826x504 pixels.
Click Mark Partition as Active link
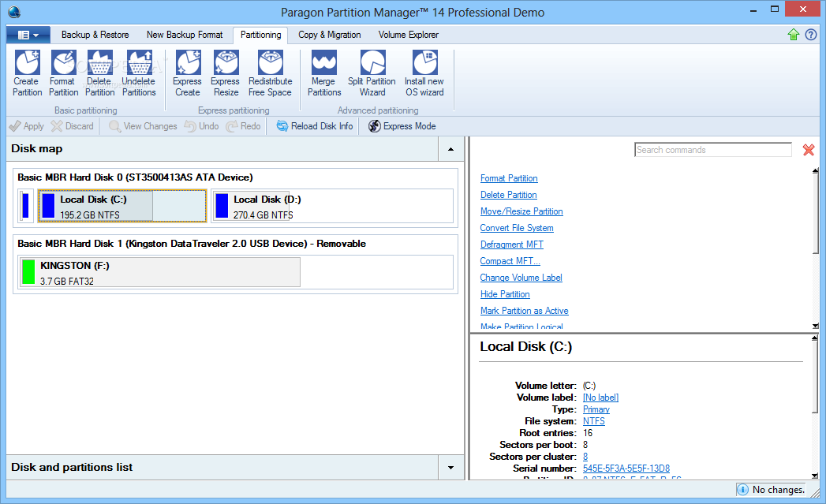[x=524, y=312]
